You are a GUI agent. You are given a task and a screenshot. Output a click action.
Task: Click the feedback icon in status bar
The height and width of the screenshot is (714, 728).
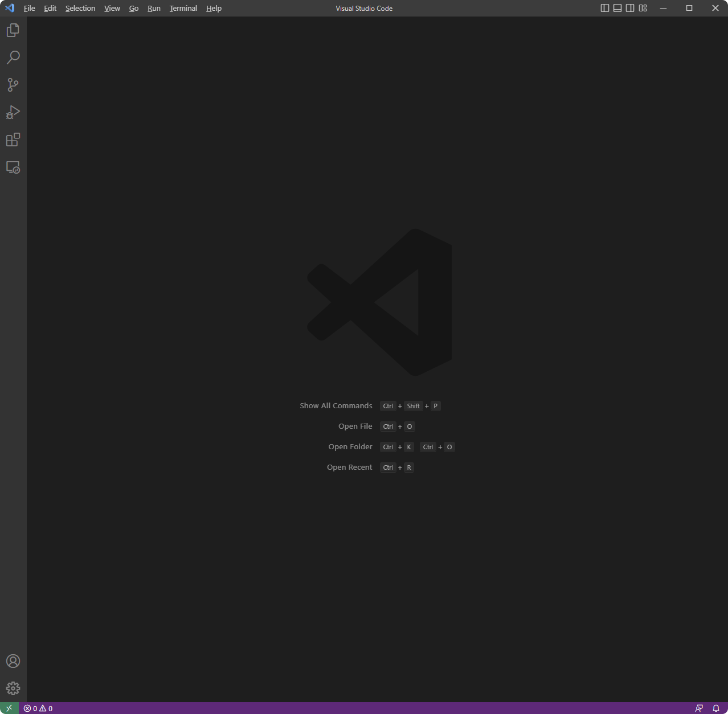(699, 708)
